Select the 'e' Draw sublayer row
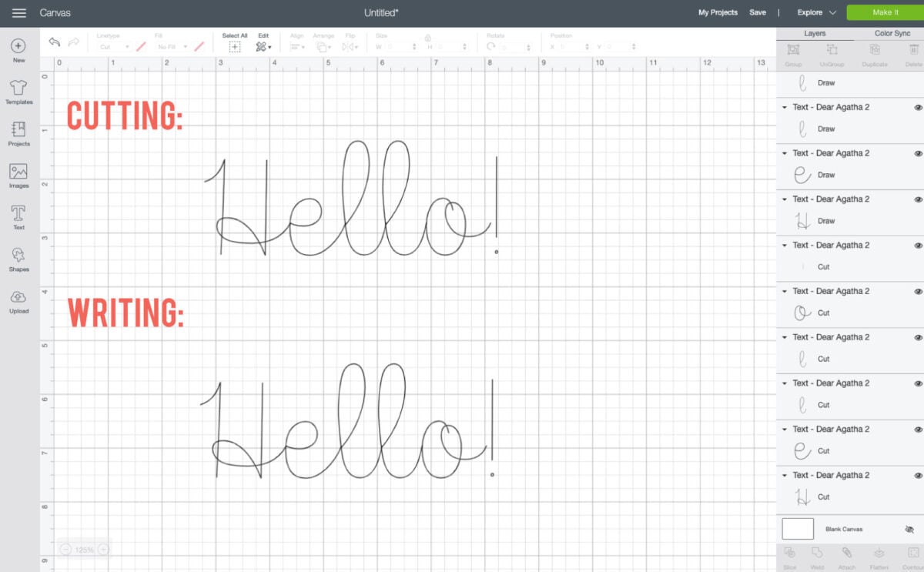This screenshot has height=572, width=924. tap(850, 175)
